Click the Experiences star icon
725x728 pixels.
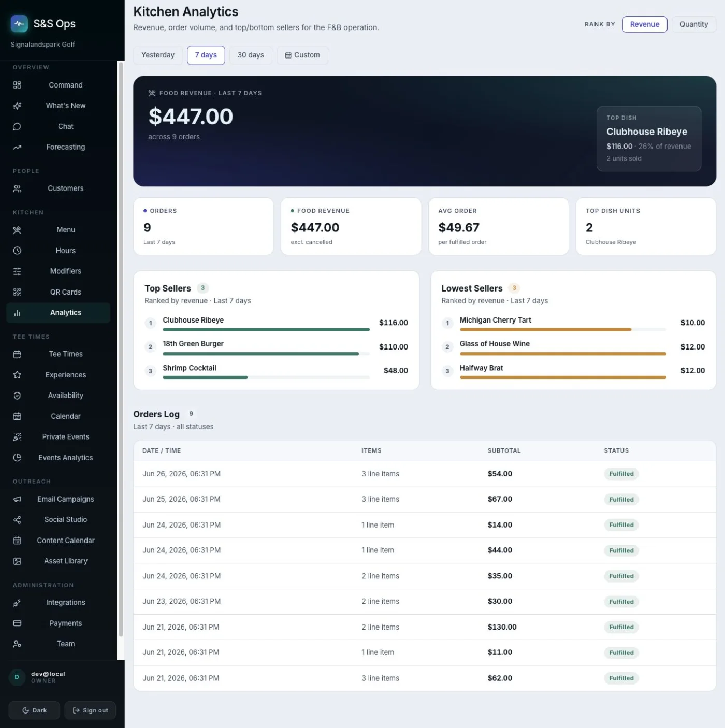point(17,375)
